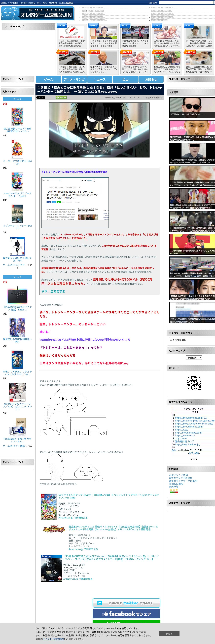Click the anime screenshot hero image

(x=99, y=130)
